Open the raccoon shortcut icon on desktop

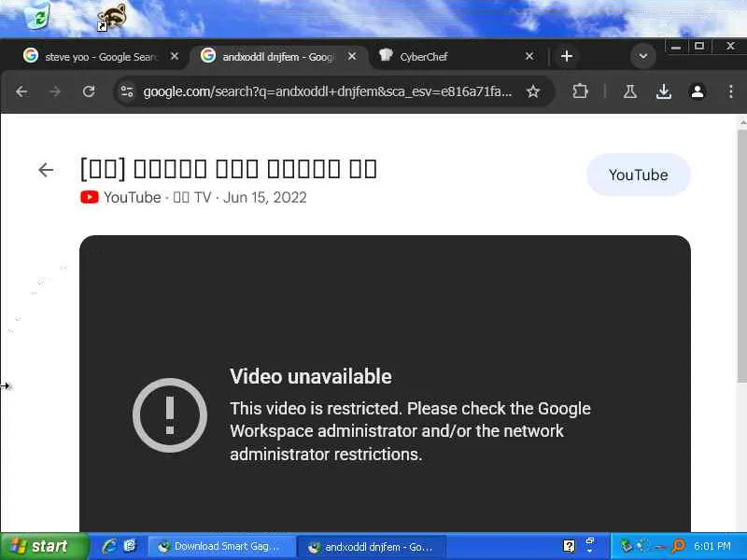pos(112,17)
